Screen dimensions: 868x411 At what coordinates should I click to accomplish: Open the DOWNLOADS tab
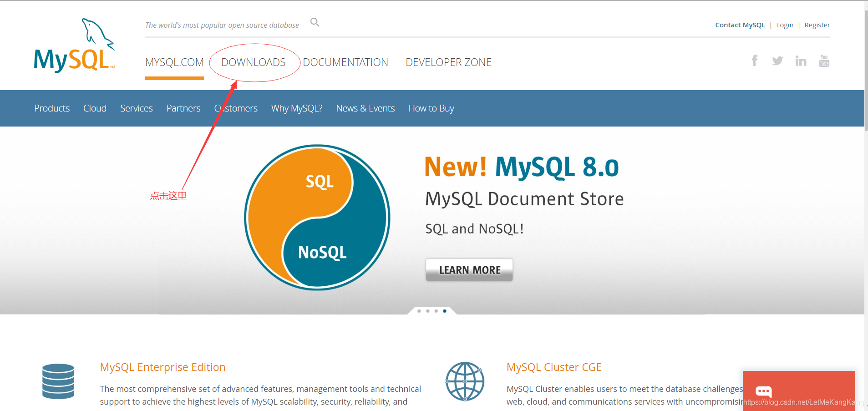254,62
